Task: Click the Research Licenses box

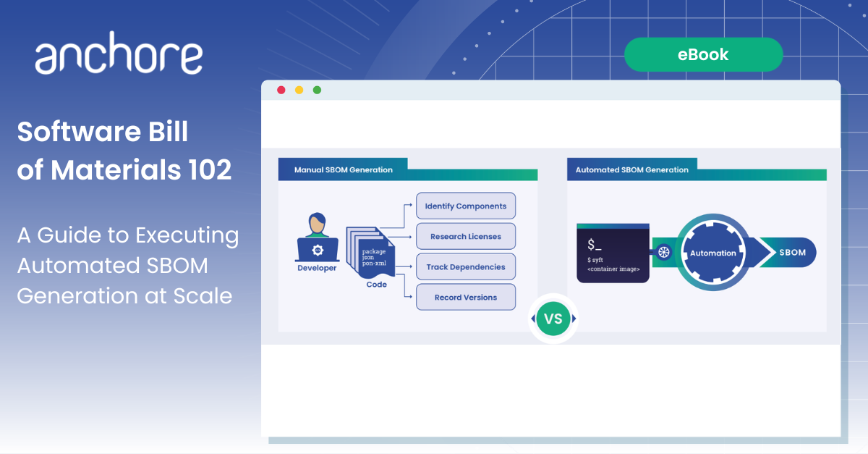Action: pyautogui.click(x=465, y=236)
